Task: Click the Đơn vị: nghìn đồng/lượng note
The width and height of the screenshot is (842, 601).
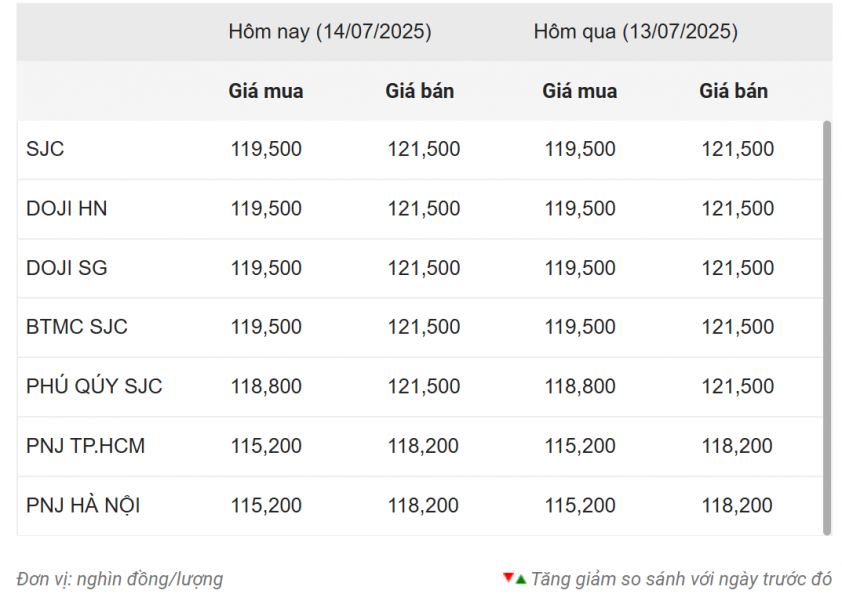Action: [x=120, y=579]
